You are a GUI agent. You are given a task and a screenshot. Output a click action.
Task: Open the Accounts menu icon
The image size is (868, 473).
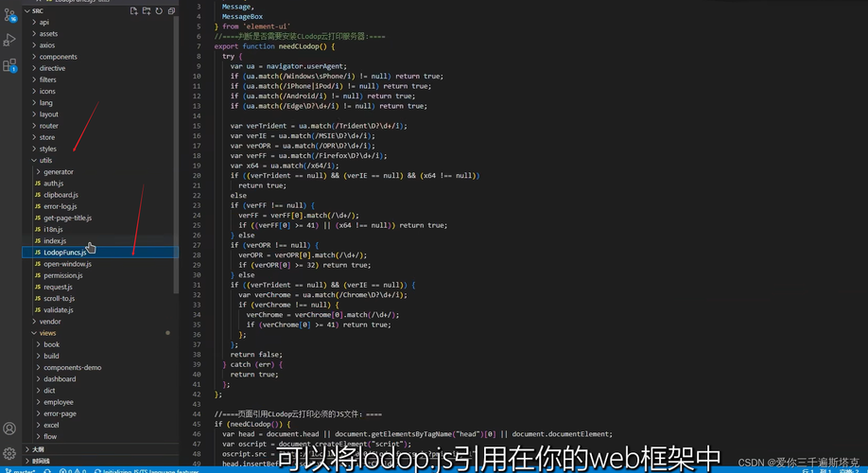point(9,429)
